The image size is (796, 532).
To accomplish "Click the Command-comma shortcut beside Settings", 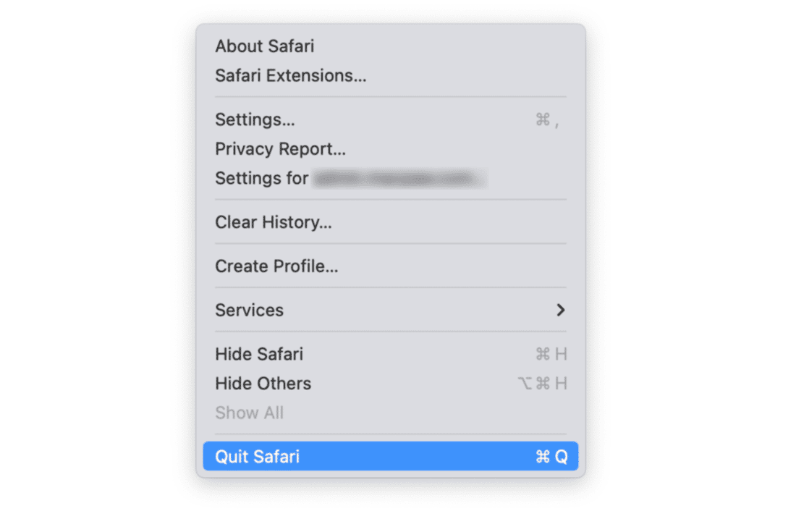I will point(547,120).
